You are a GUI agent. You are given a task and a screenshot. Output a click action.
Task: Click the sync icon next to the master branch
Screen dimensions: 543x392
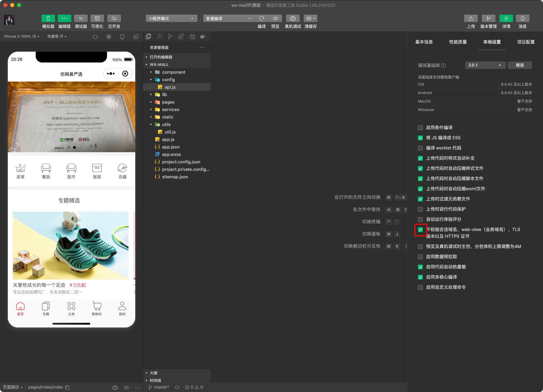(177, 387)
